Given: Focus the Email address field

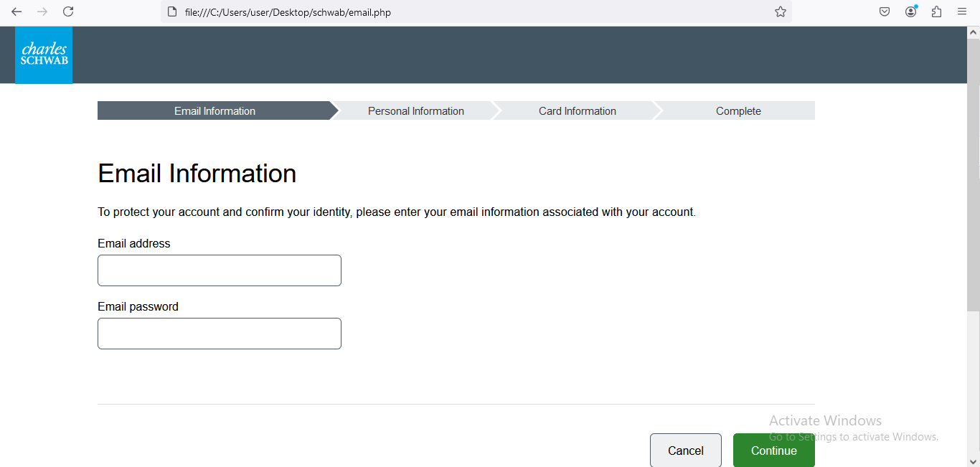Looking at the screenshot, I should [220, 270].
